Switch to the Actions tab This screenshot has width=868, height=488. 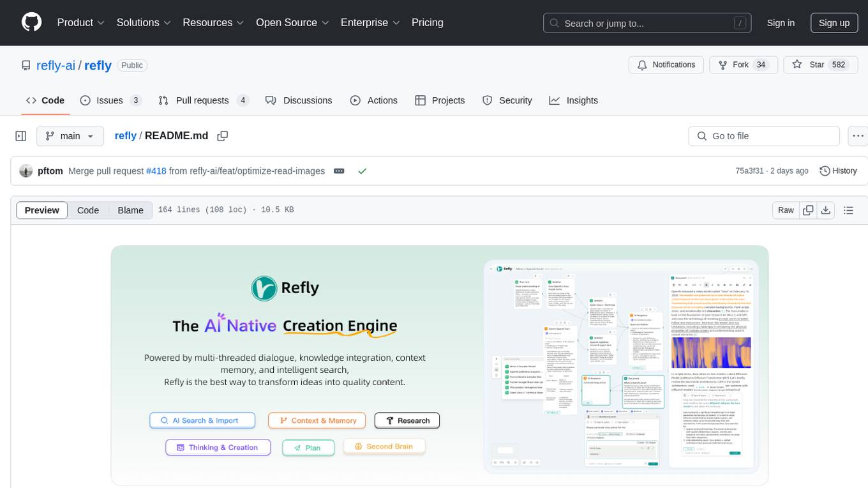(x=374, y=100)
